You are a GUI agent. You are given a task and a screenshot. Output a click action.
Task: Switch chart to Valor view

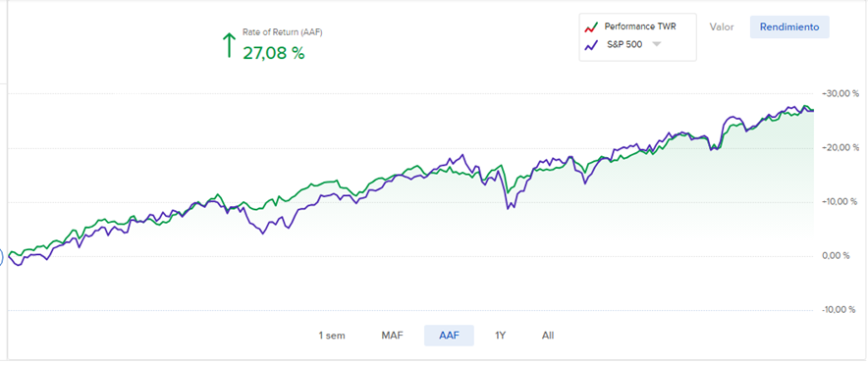click(x=722, y=27)
